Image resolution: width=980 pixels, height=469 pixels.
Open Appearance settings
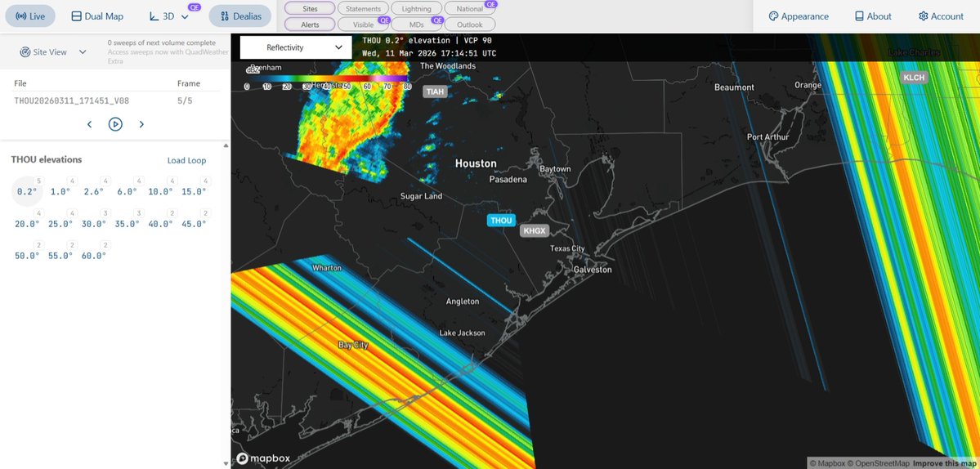point(798,16)
